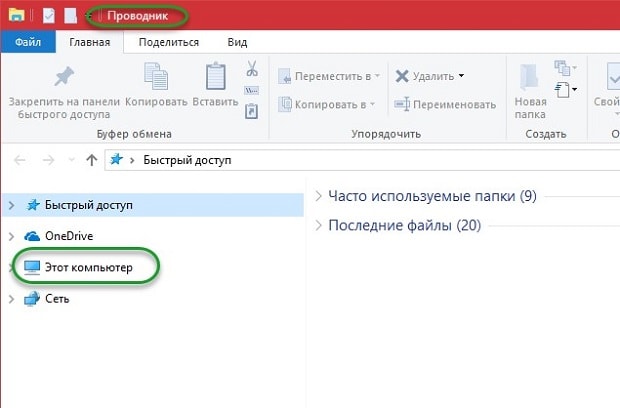Click the Properties checkmark icon in quick access toolbar
Screen dimensions: 620x408
click(x=49, y=15)
